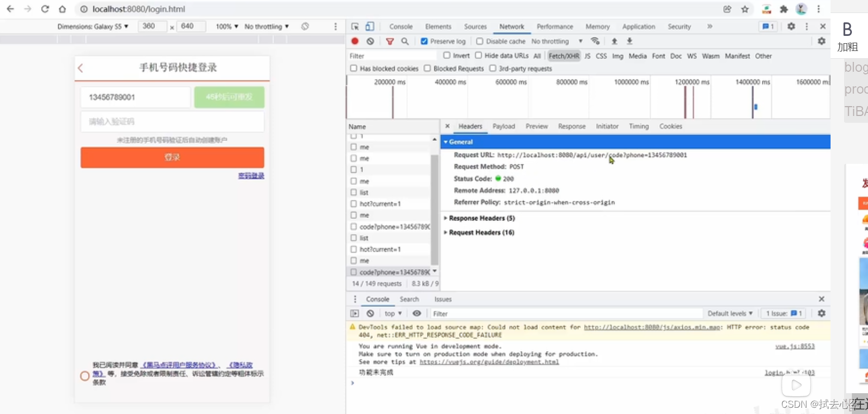868x414 pixels.
Task: Open device toolbar No throttling dropdown
Action: 266,26
